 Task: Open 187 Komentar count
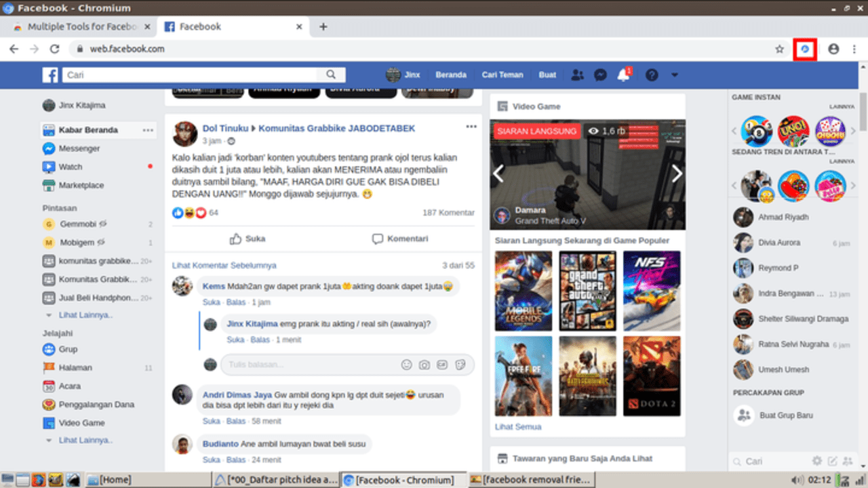coord(448,213)
